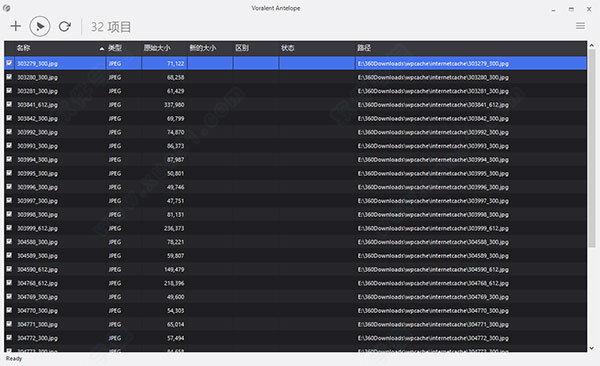The height and width of the screenshot is (366, 600).
Task: Select file name 303997_300.jpg
Action: pos(38,201)
